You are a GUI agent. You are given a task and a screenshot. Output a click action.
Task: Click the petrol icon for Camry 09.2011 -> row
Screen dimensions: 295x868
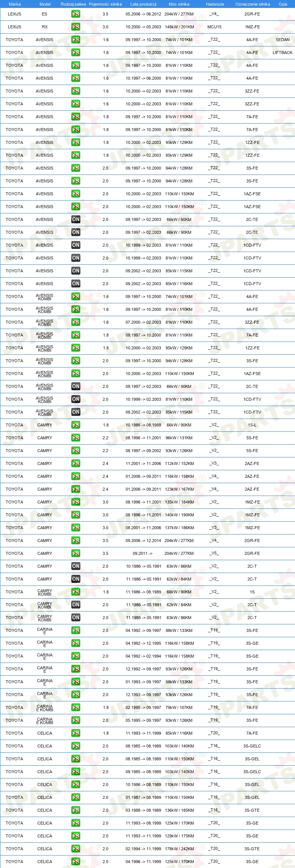[x=76, y=553]
